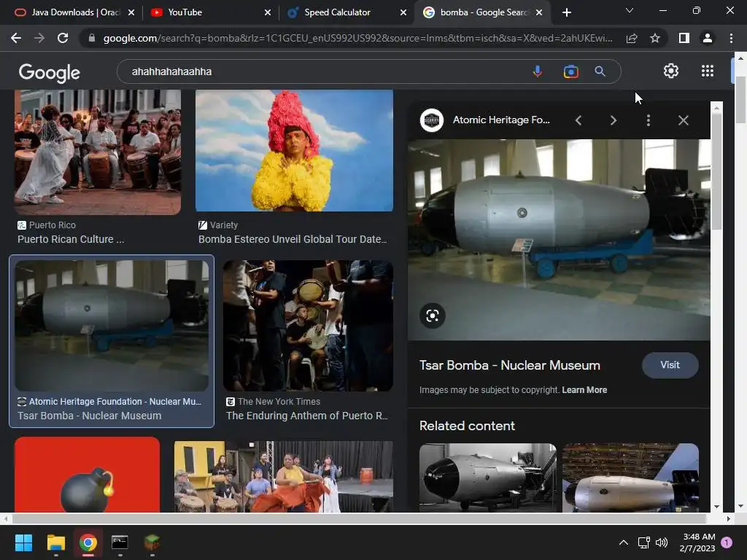Viewport: 747px width, 560px height.
Task: Click Puerto Rican Culture result caption
Action: pos(71,239)
